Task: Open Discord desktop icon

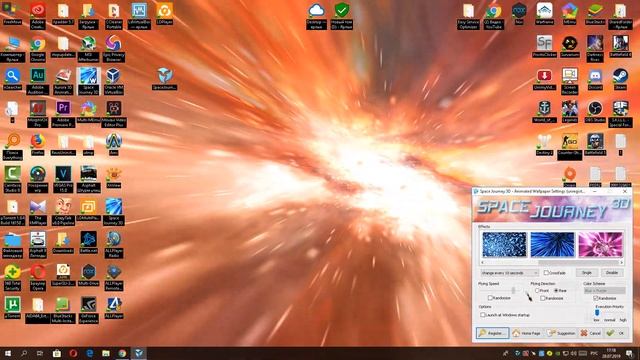Action: (595, 79)
